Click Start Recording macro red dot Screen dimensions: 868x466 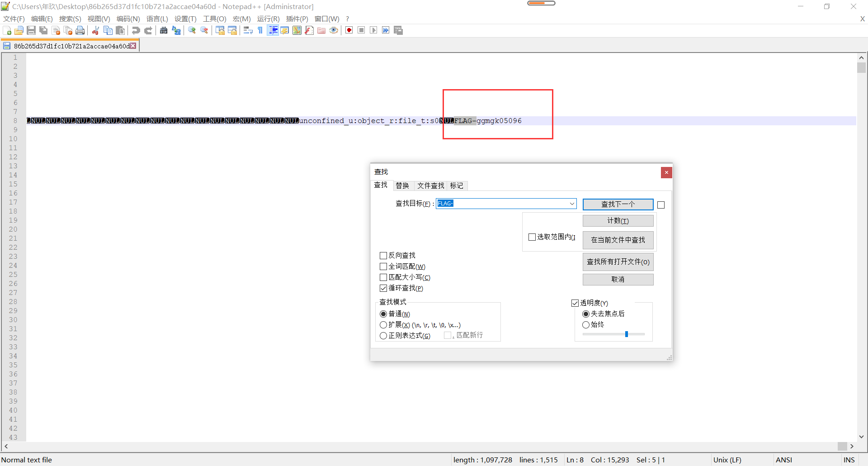(349, 30)
